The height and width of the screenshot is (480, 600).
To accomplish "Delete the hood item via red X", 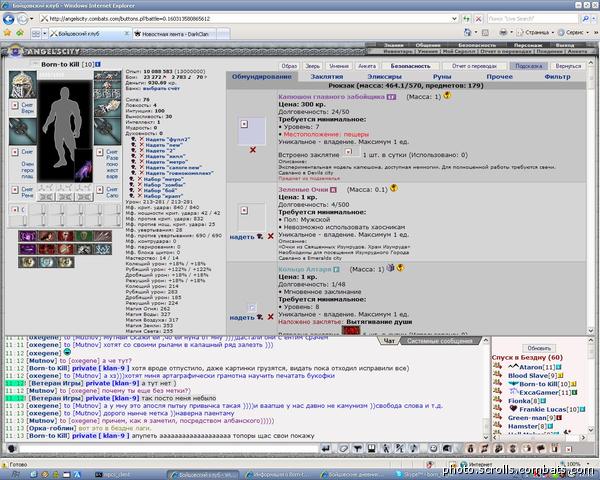I will click(253, 150).
